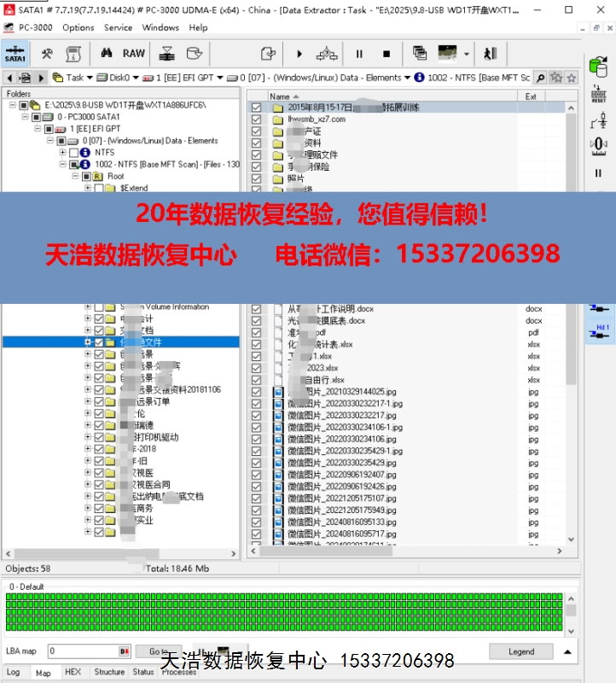
Task: Click the Legend button
Action: coord(520,651)
